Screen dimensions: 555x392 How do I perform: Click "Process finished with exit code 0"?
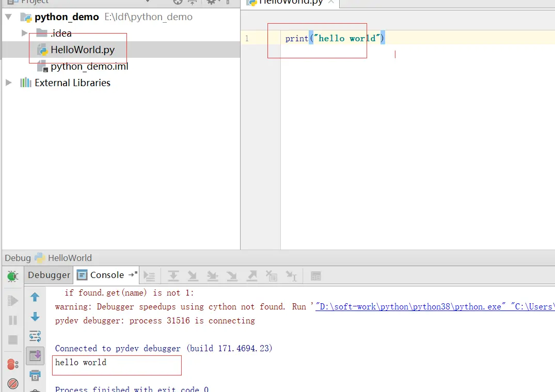[132, 389]
